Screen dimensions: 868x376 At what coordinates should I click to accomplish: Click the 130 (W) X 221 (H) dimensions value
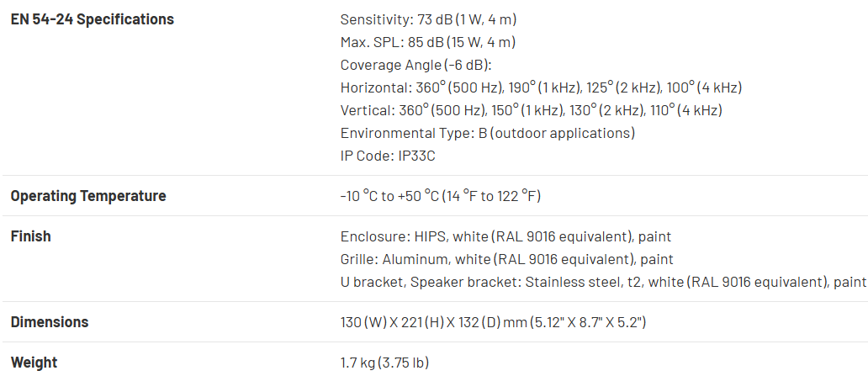pyautogui.click(x=493, y=322)
